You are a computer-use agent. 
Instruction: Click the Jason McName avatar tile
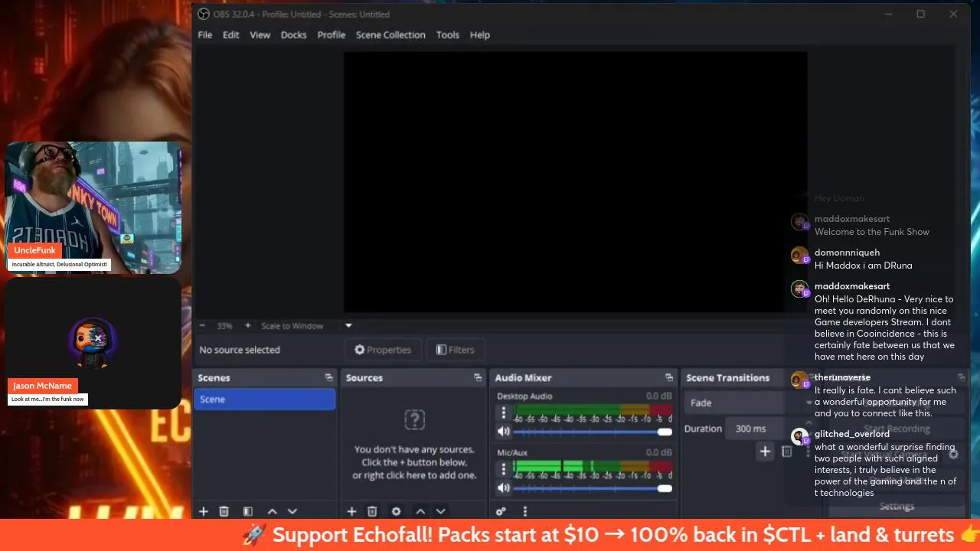pos(93,343)
